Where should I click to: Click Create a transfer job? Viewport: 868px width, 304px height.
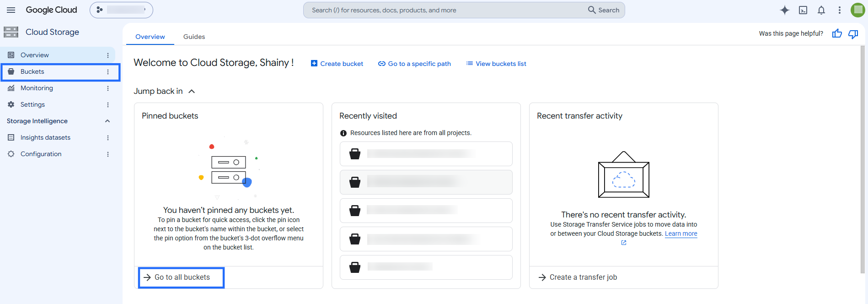(x=578, y=277)
